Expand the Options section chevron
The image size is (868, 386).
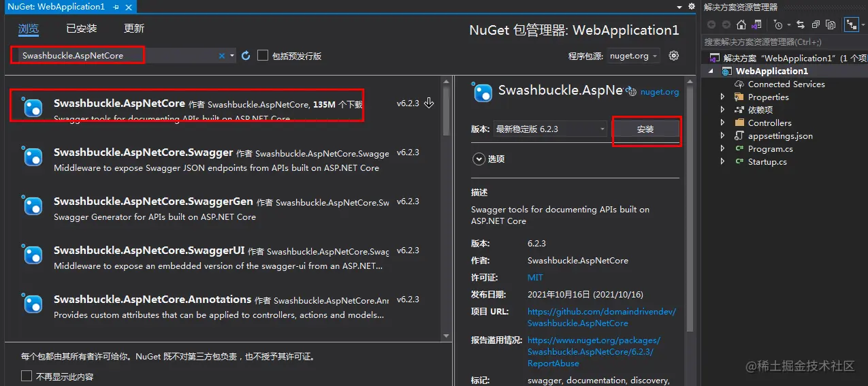(x=478, y=159)
